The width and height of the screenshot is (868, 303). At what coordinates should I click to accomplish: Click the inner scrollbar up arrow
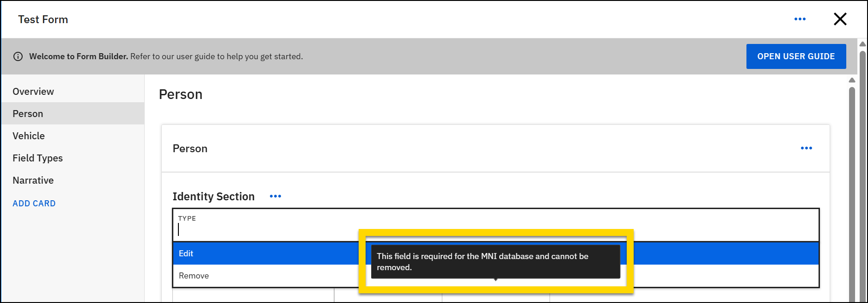point(852,80)
